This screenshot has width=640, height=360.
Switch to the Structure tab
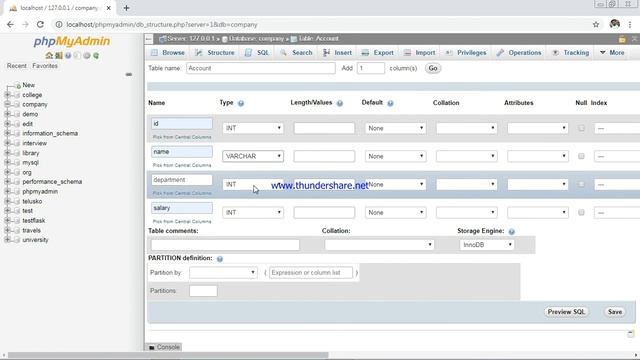pos(215,53)
